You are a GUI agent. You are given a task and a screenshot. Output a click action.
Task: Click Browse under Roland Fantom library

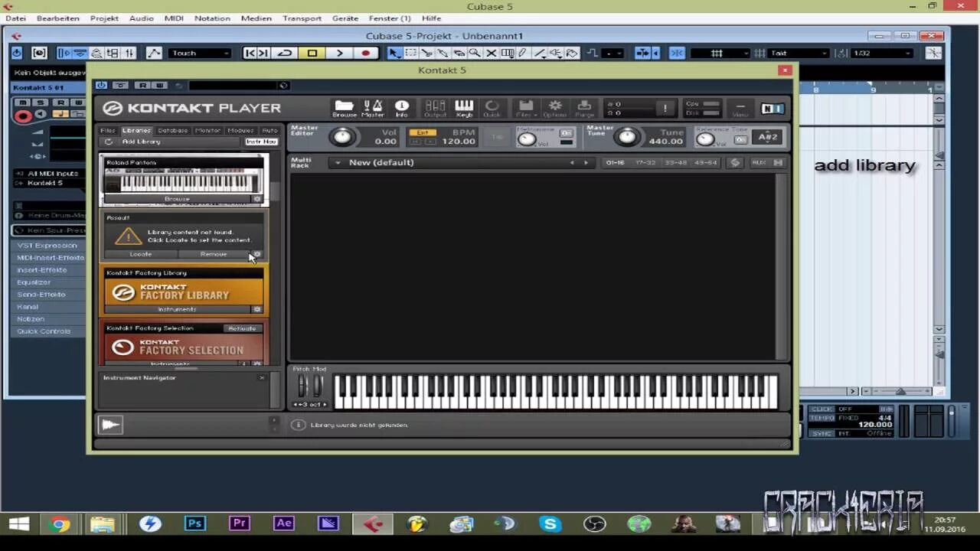[x=177, y=199]
